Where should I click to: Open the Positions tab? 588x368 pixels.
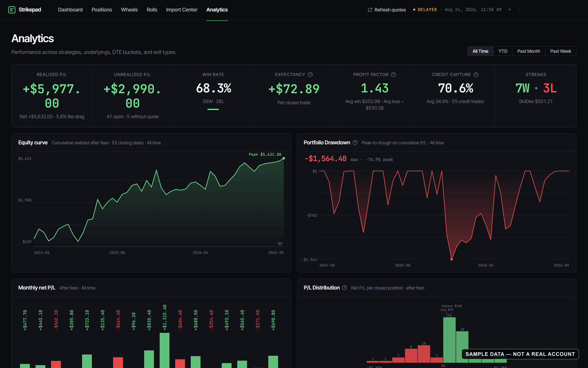click(x=102, y=10)
